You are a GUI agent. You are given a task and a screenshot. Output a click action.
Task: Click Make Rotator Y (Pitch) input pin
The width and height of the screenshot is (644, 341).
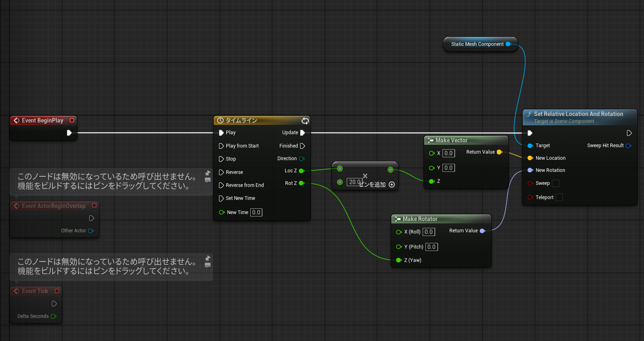point(399,247)
